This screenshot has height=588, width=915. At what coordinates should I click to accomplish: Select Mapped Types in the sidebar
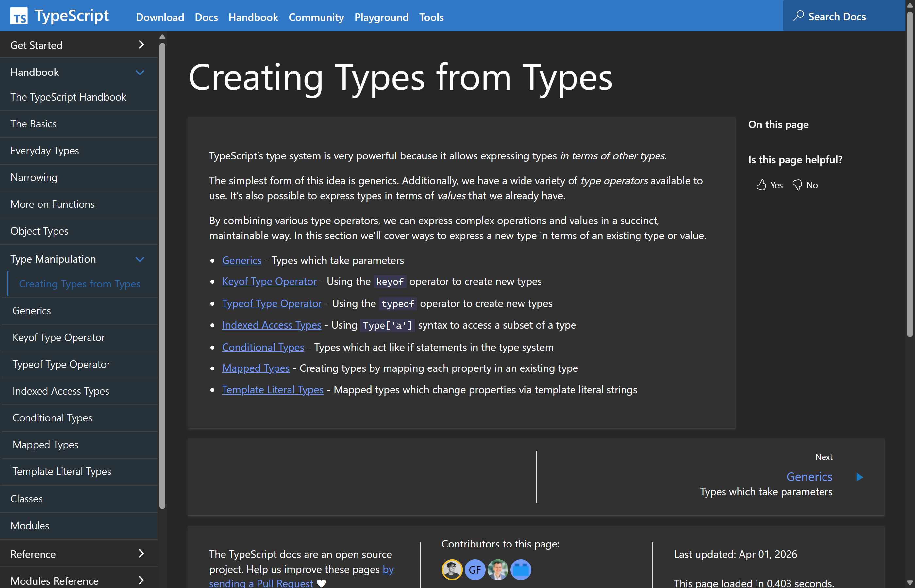pos(45,445)
